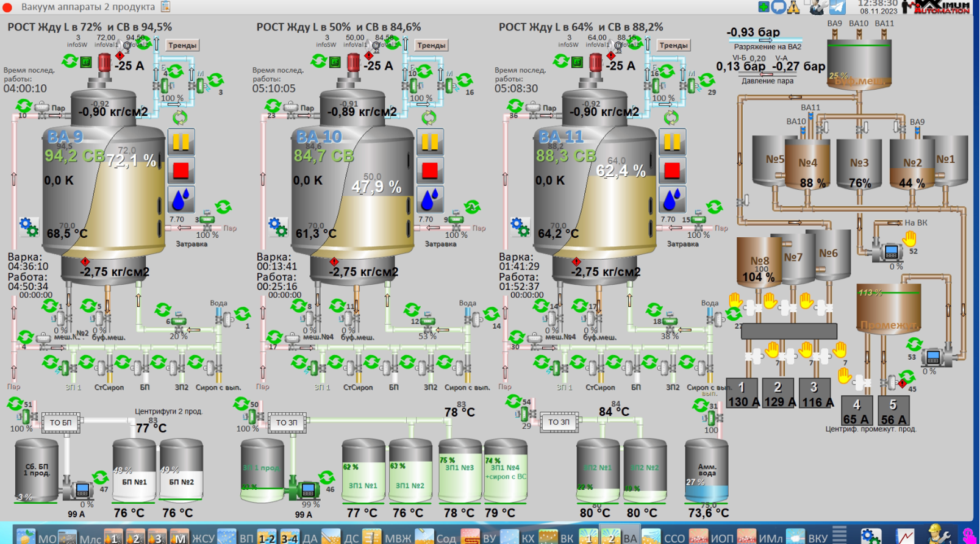Stop ВА 9 with the red stop button
The height and width of the screenshot is (544, 980).
181,171
